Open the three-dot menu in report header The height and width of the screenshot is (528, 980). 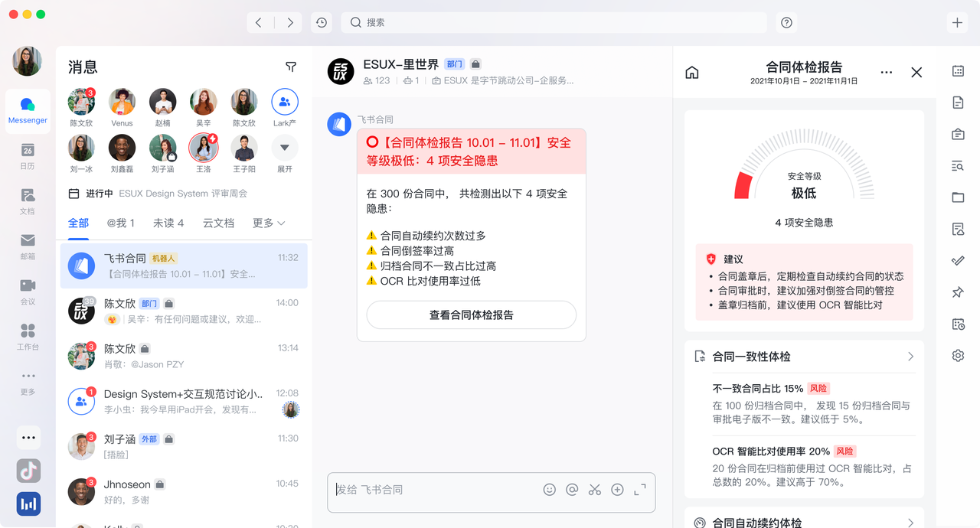(887, 73)
